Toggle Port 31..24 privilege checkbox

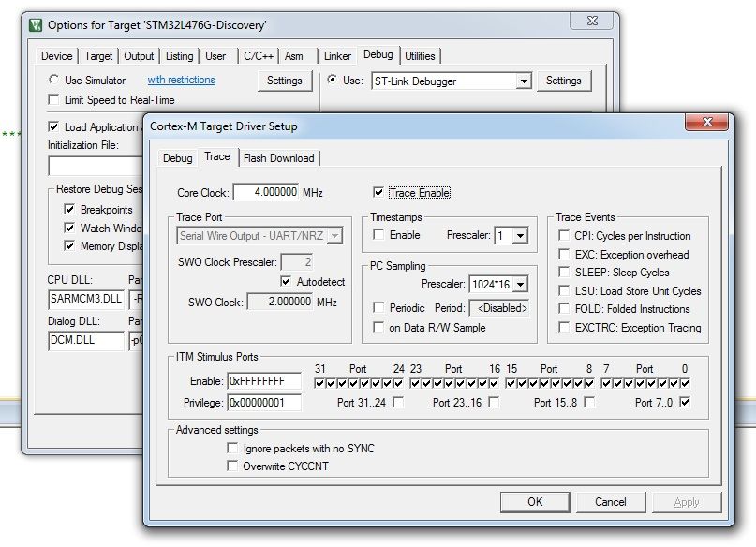[398, 402]
